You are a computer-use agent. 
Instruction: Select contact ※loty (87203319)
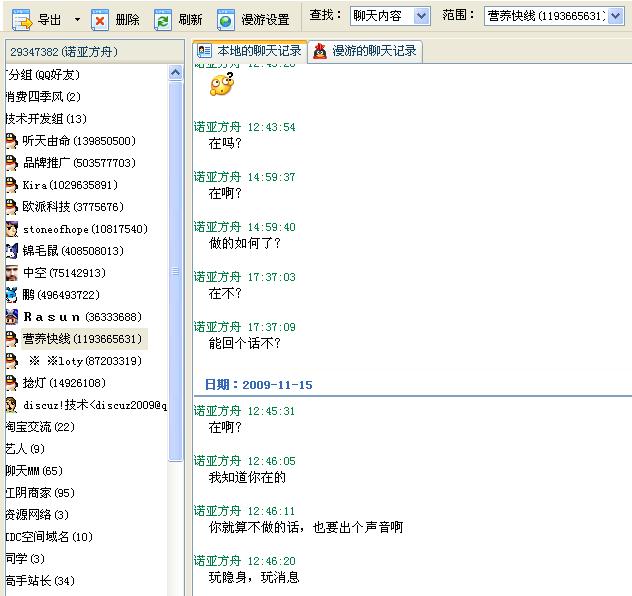(85, 361)
